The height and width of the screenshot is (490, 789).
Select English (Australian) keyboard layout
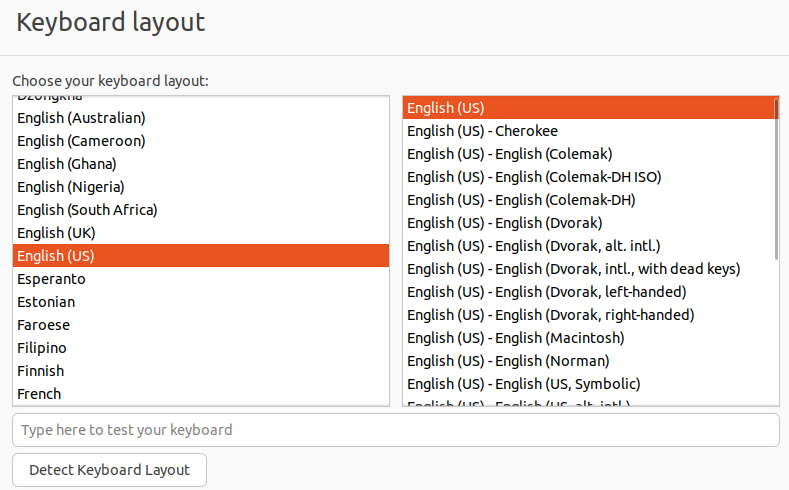pos(81,118)
